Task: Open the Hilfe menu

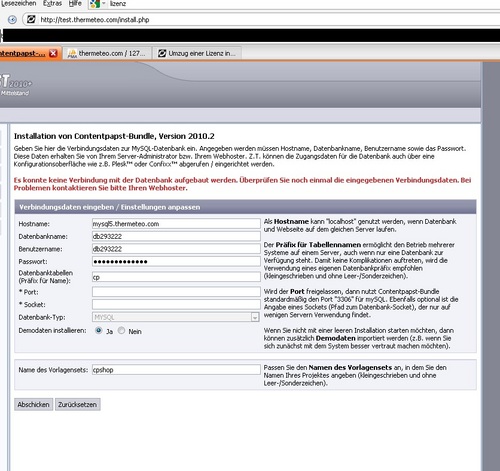Action: [x=75, y=3]
